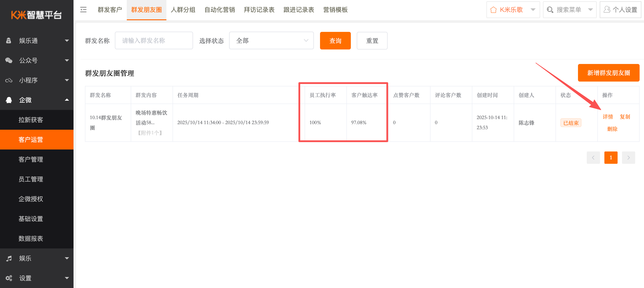Open the 自动化营销 tab
The width and height of the screenshot is (644, 288).
[219, 10]
